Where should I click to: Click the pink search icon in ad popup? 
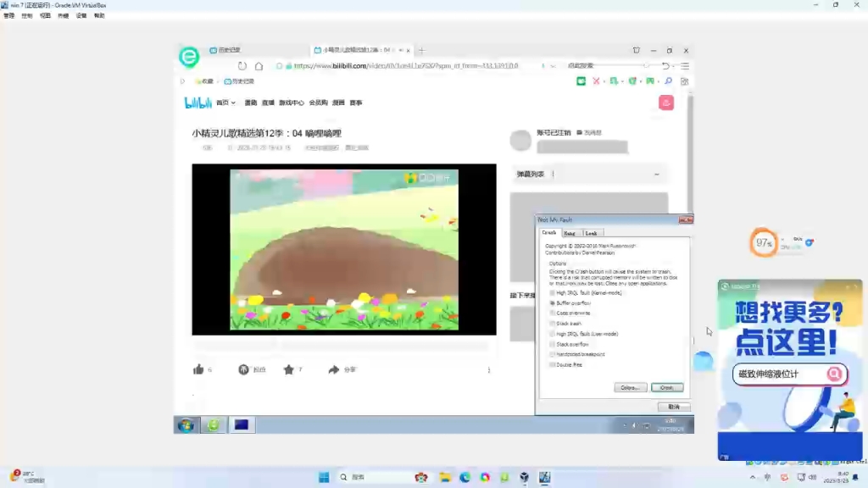click(x=834, y=374)
